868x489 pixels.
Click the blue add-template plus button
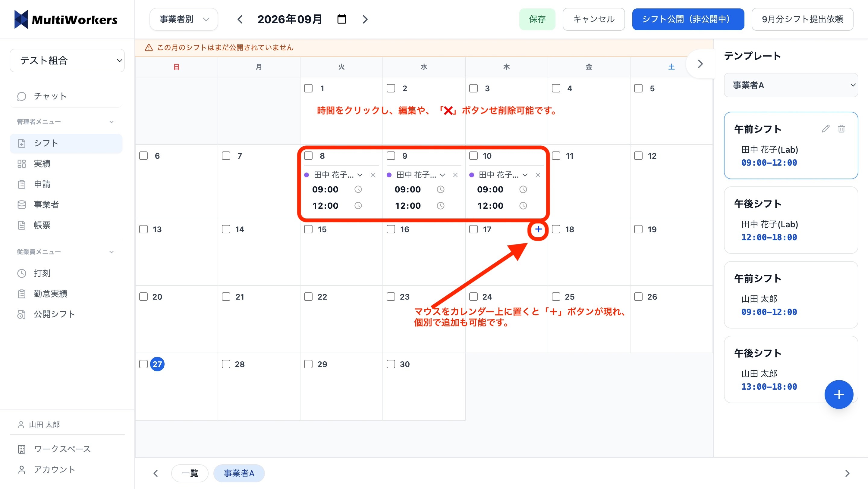[x=839, y=394]
